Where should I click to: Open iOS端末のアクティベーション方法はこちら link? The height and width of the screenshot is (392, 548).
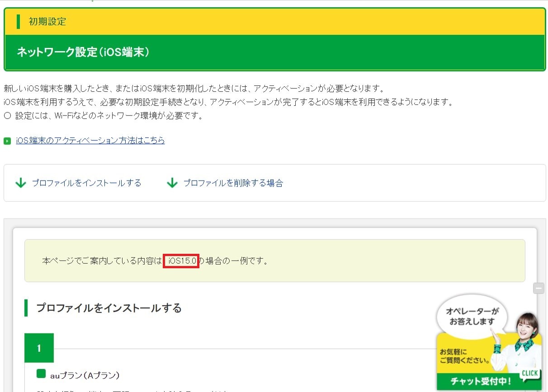pyautogui.click(x=90, y=140)
